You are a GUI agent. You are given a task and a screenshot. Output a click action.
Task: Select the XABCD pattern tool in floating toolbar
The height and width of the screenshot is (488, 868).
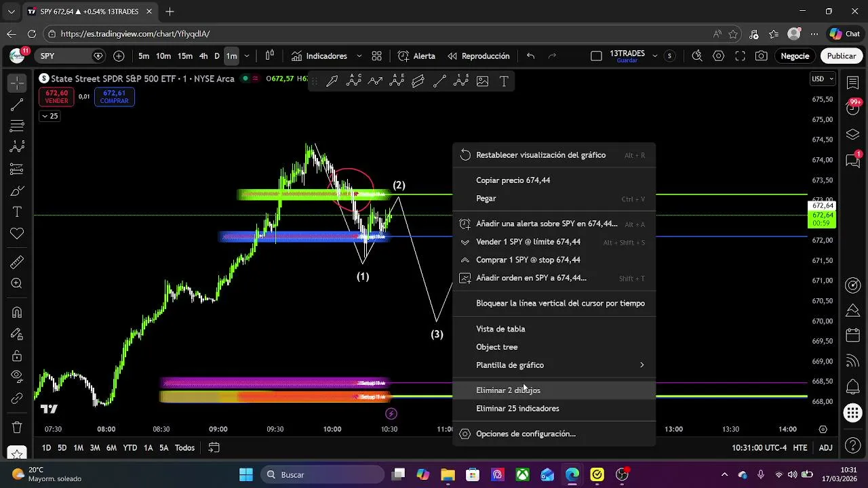[353, 81]
